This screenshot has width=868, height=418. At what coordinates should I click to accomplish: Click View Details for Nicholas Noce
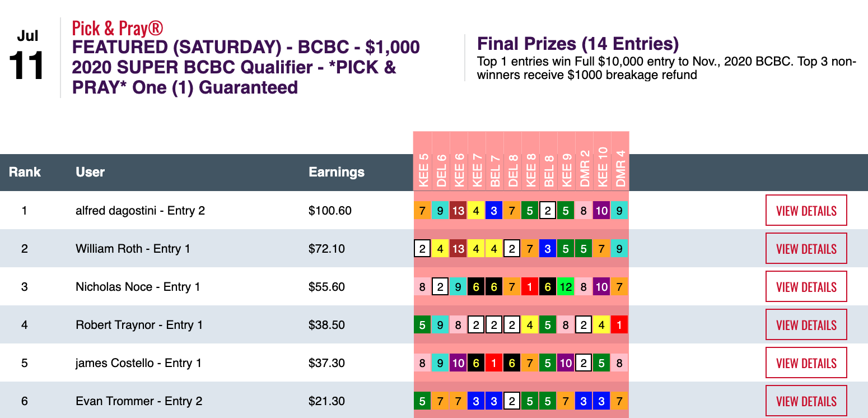pyautogui.click(x=806, y=287)
